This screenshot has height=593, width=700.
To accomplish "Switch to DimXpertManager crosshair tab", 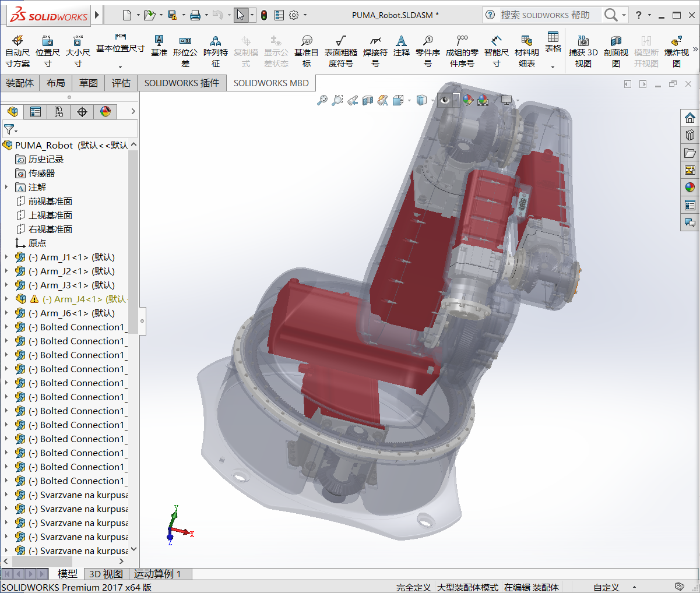I will tap(82, 111).
